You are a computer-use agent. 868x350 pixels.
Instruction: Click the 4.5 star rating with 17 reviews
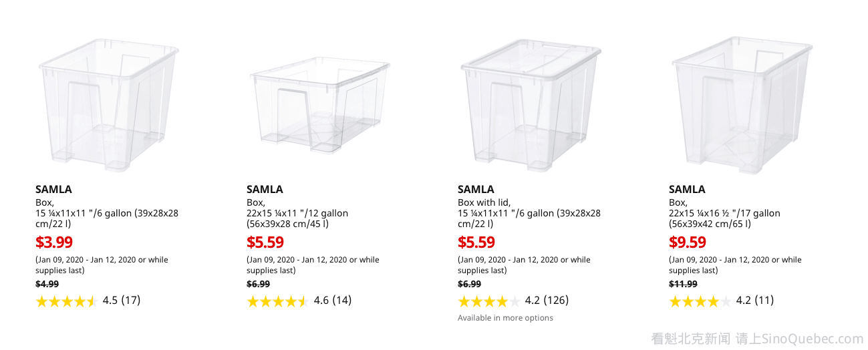tap(88, 301)
